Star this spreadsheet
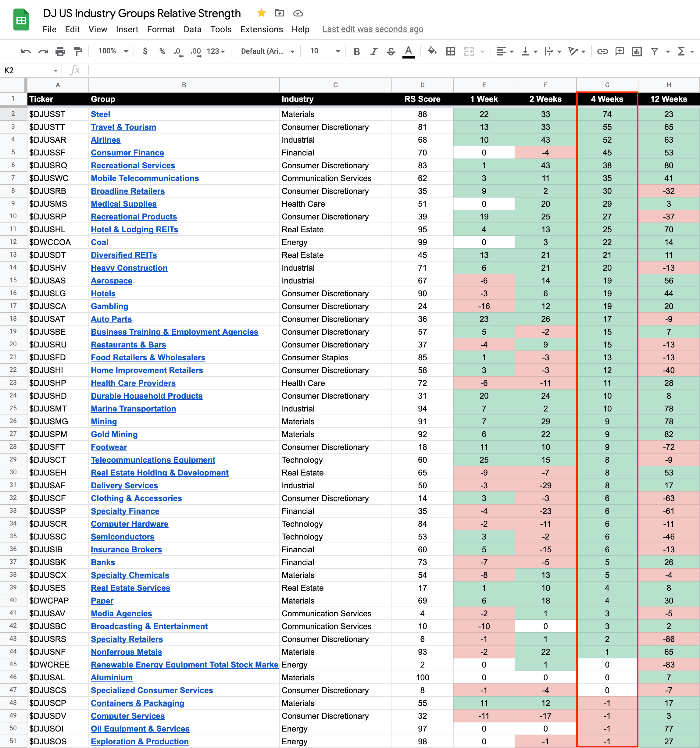700x748 pixels. (261, 13)
